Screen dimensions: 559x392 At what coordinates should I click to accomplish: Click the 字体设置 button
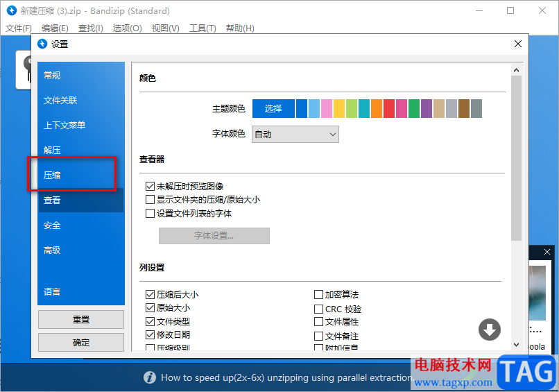[214, 236]
